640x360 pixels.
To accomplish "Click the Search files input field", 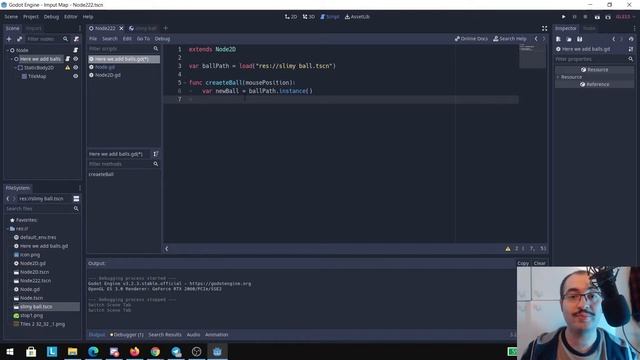I will pyautogui.click(x=42, y=209).
